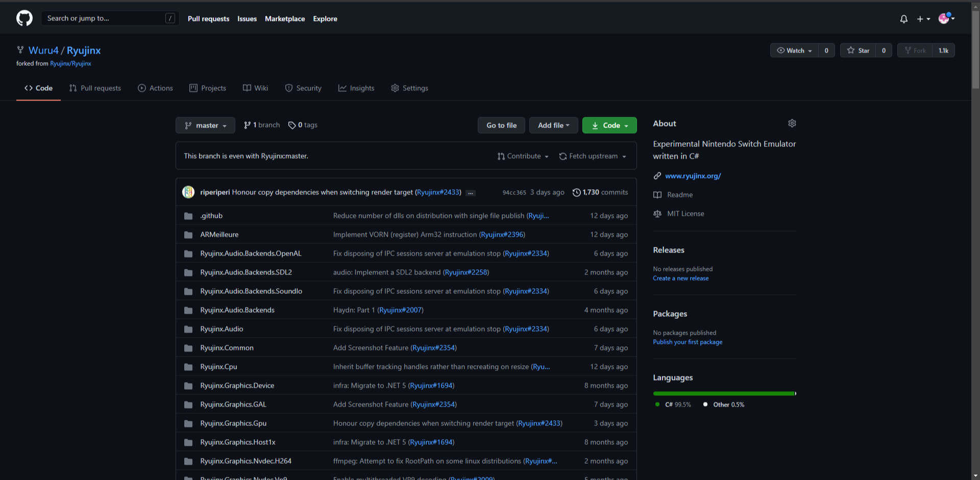
Task: Click the Ryujinx.Graphics.Device folder icon
Action: point(188,386)
